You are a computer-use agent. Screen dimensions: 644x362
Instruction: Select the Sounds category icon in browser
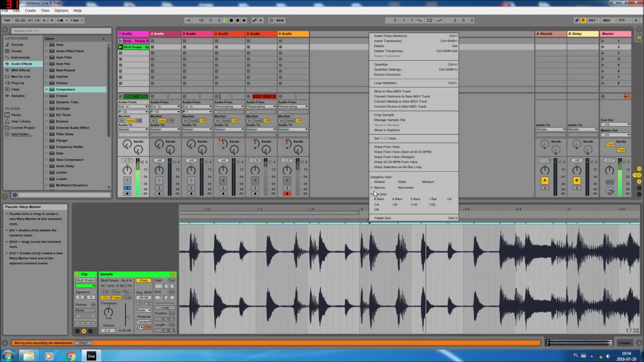(8, 45)
